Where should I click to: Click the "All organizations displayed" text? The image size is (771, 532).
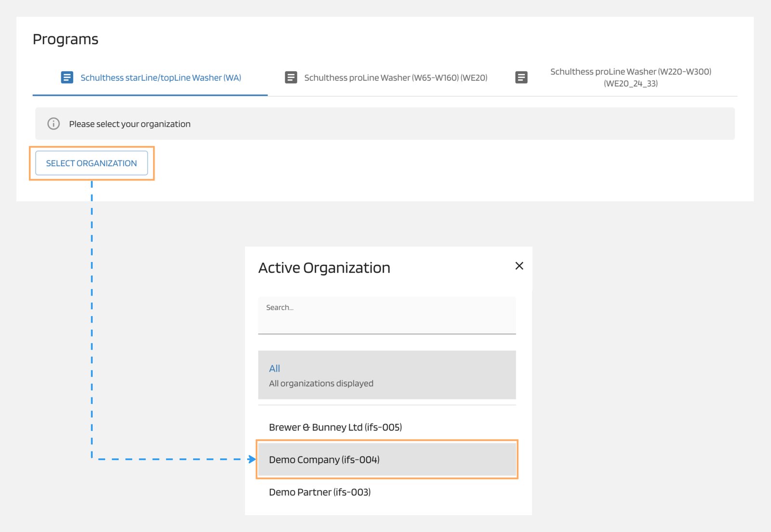tap(320, 383)
